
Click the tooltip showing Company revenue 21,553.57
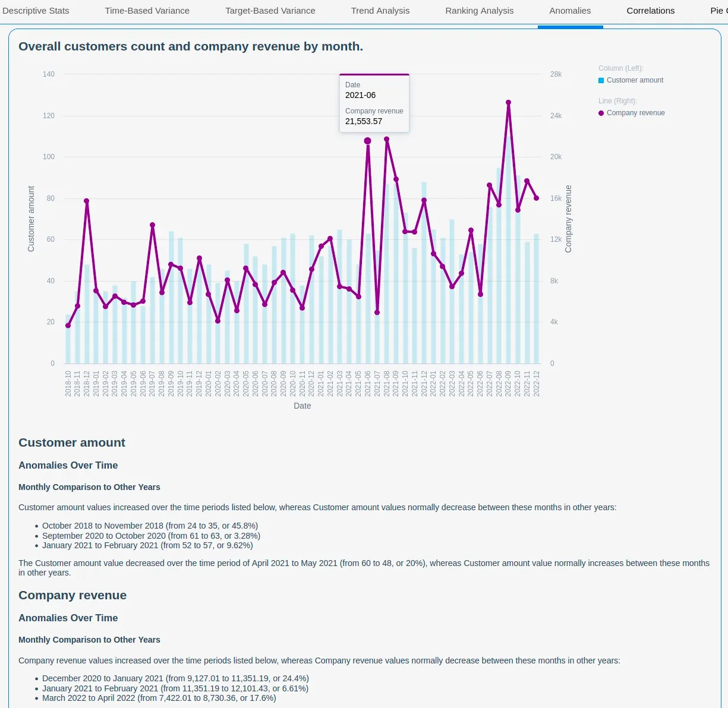374,102
